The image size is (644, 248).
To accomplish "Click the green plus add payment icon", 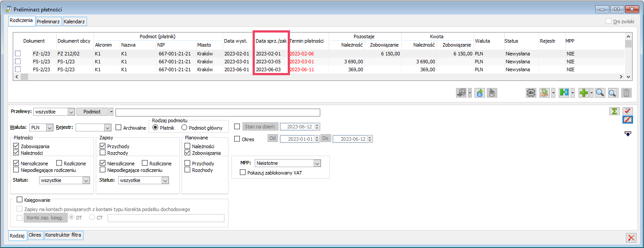I will pyautogui.click(x=583, y=93).
